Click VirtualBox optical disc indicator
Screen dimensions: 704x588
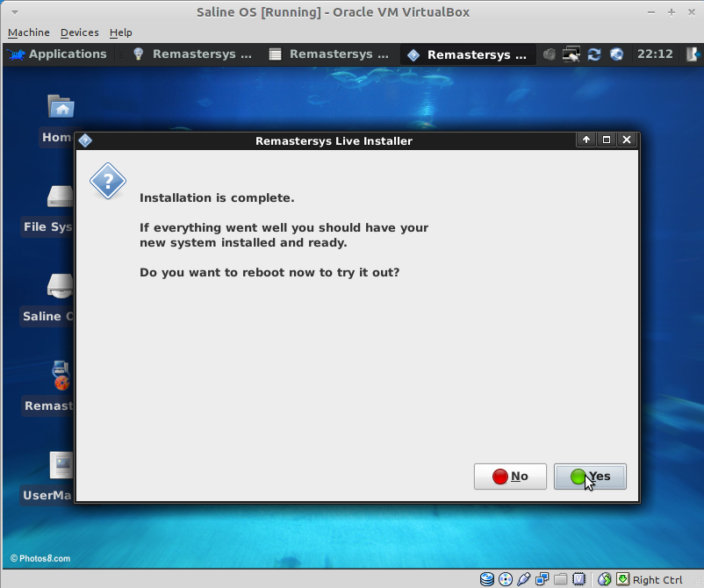point(506,579)
